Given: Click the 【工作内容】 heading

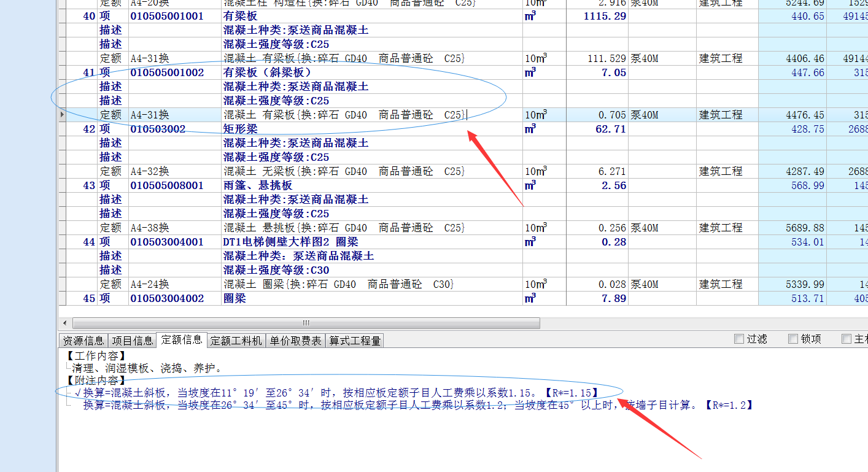Looking at the screenshot, I should pyautogui.click(x=96, y=355).
